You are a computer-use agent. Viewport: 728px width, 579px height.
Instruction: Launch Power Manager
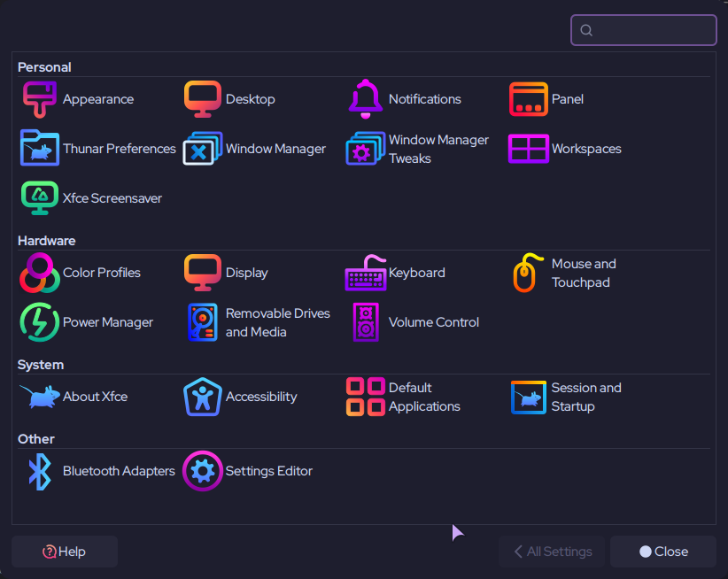pyautogui.click(x=40, y=322)
